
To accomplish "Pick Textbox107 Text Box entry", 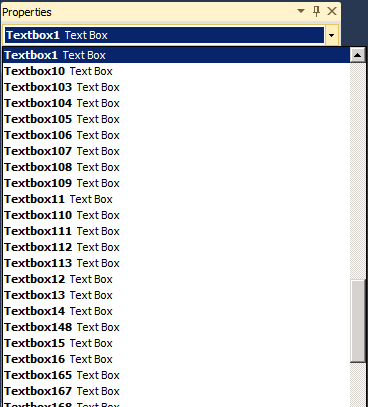I will 176,151.
